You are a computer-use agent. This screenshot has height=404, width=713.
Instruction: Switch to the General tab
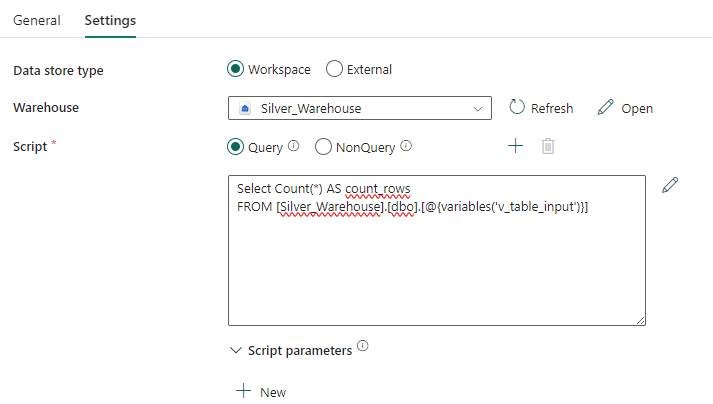(x=36, y=20)
